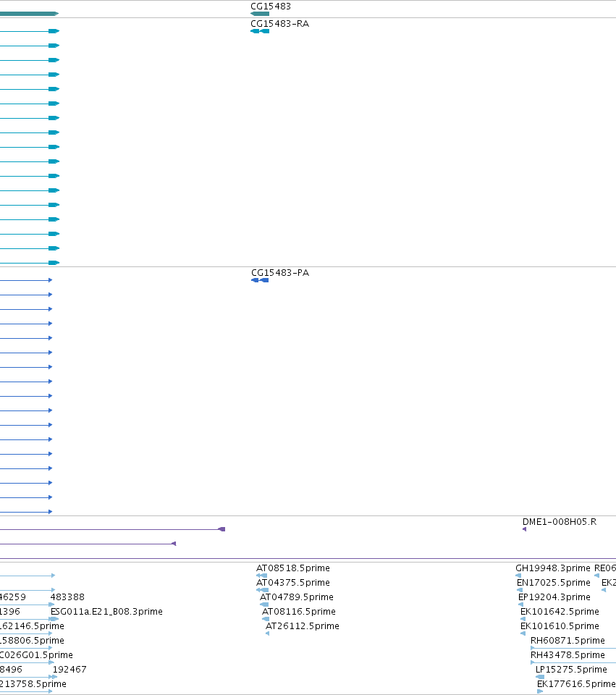Image resolution: width=616 pixels, height=695 pixels.
Task: Select EST AT04375.5prime
Action: pyautogui.click(x=293, y=582)
